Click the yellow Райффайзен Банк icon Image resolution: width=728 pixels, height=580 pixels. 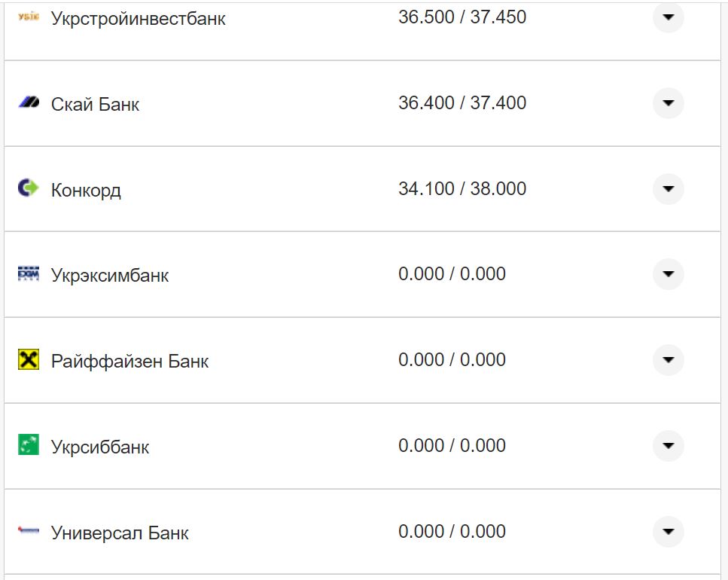(28, 360)
